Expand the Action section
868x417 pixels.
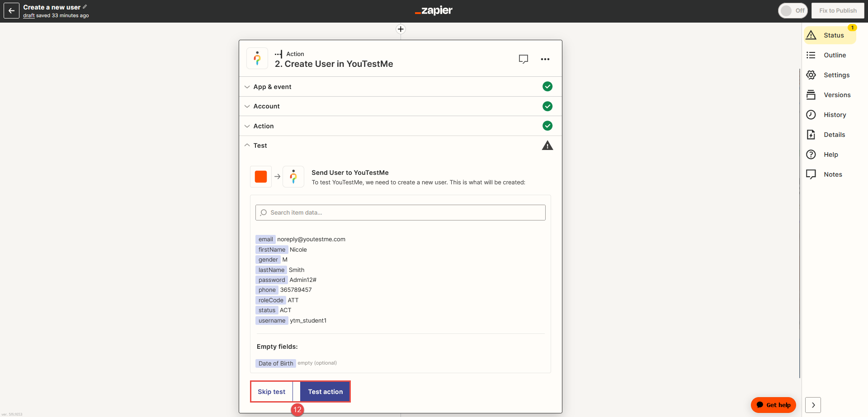coord(400,126)
